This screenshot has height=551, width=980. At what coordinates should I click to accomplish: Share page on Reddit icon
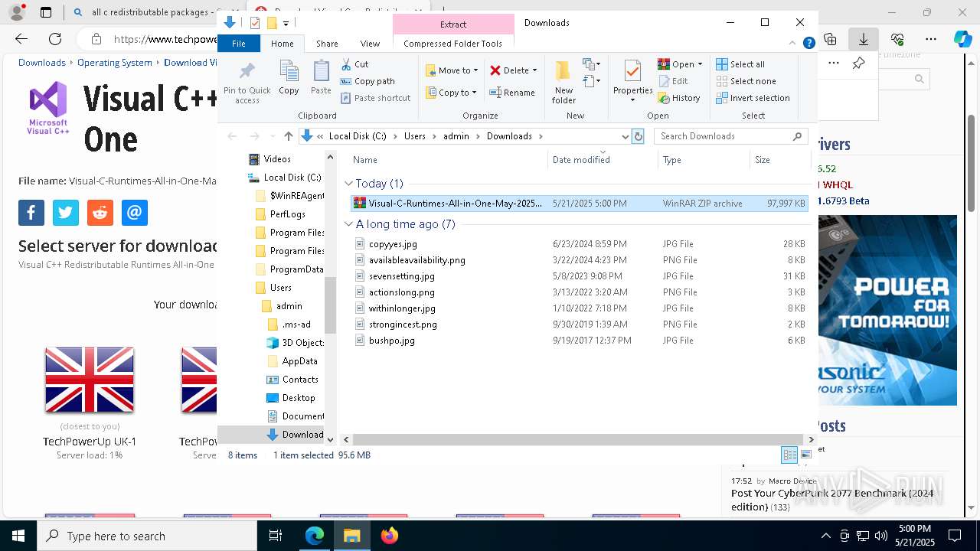tap(100, 213)
